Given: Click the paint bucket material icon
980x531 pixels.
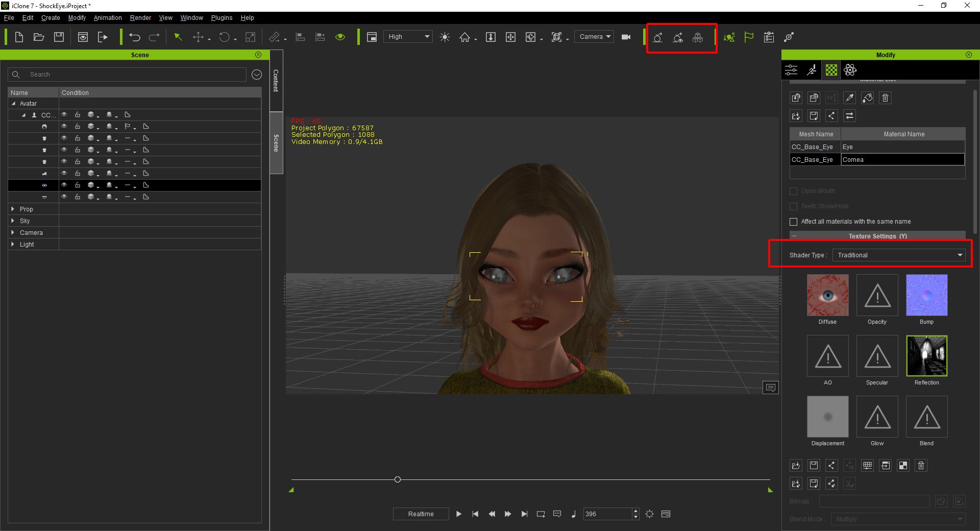Looking at the screenshot, I should [867, 98].
